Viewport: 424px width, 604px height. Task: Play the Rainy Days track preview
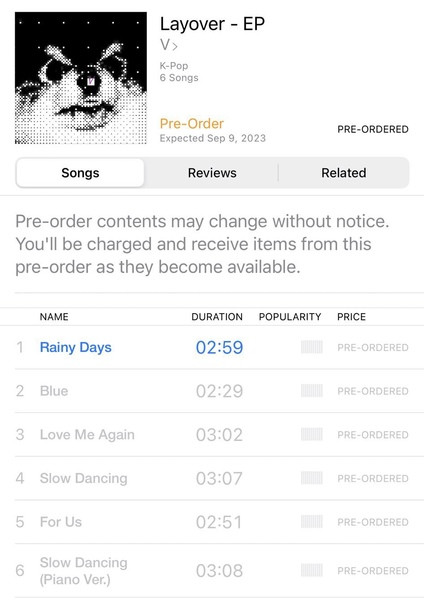(x=75, y=347)
